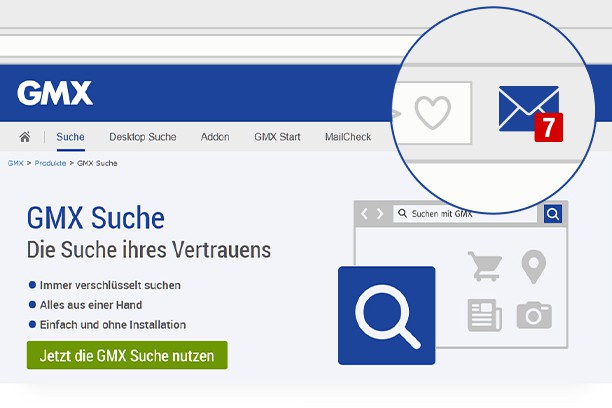The width and height of the screenshot is (612, 408).
Task: Click the shopping cart icon
Action: 485,266
